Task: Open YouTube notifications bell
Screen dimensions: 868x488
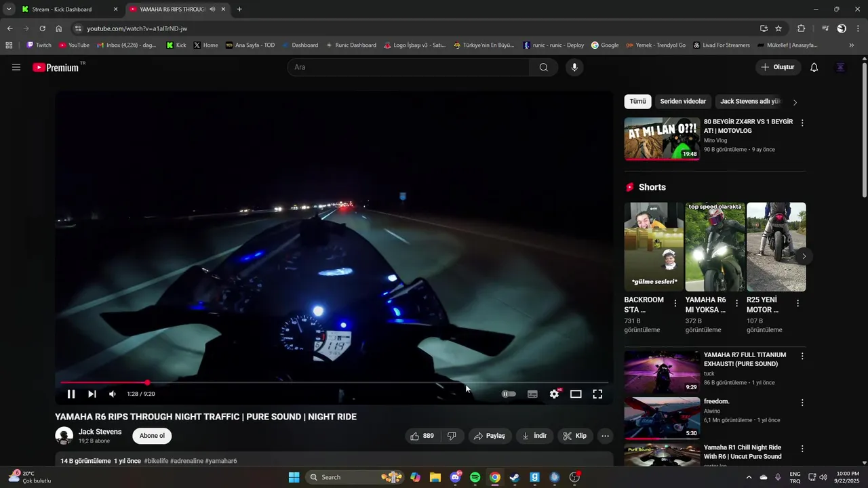Action: 814,67
